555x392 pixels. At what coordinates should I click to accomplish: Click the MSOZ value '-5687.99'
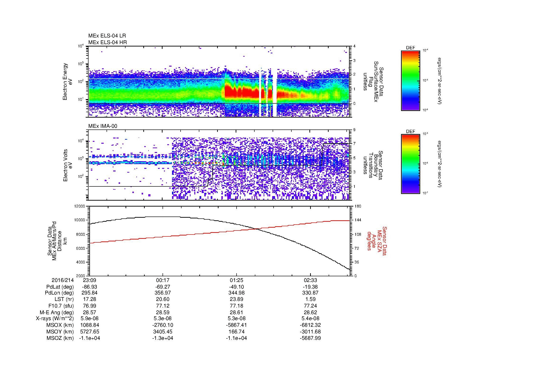pyautogui.click(x=310, y=338)
